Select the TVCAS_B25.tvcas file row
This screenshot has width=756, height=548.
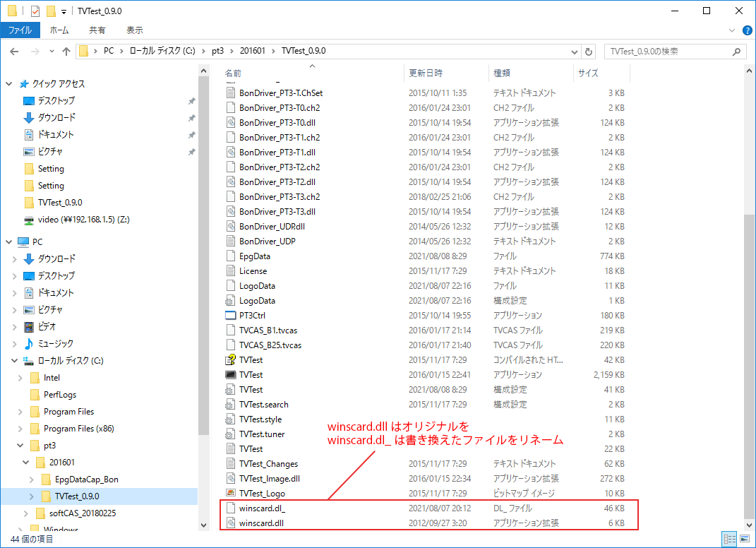tap(425, 345)
